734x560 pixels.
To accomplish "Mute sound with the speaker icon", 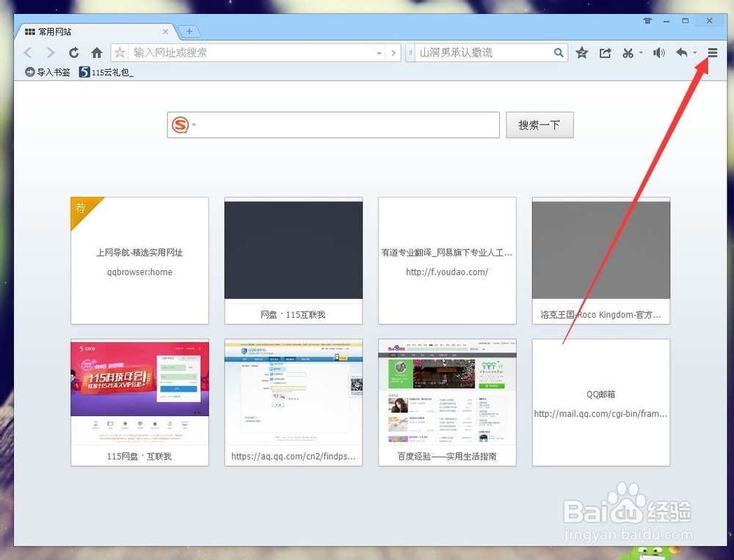I will click(x=659, y=53).
